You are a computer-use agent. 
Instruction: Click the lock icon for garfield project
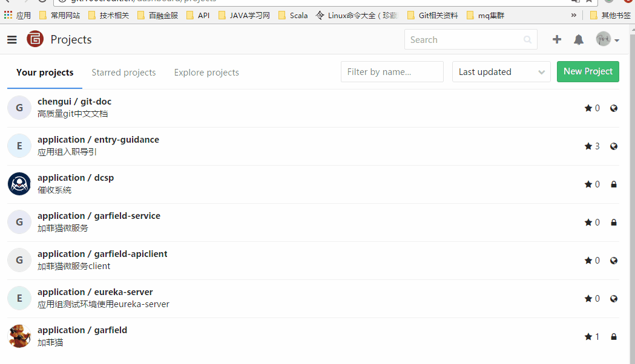point(614,337)
